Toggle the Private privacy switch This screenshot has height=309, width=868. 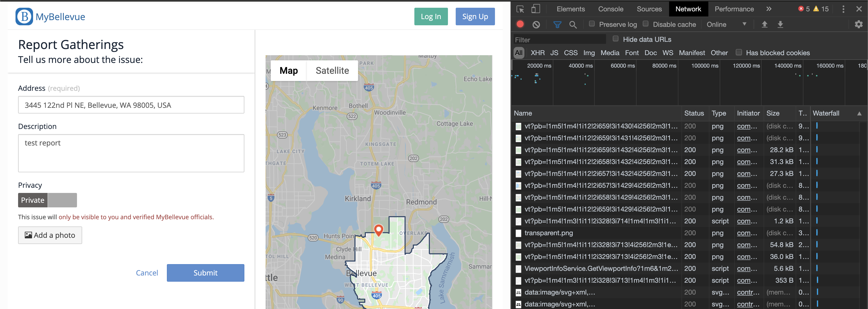[x=48, y=200]
